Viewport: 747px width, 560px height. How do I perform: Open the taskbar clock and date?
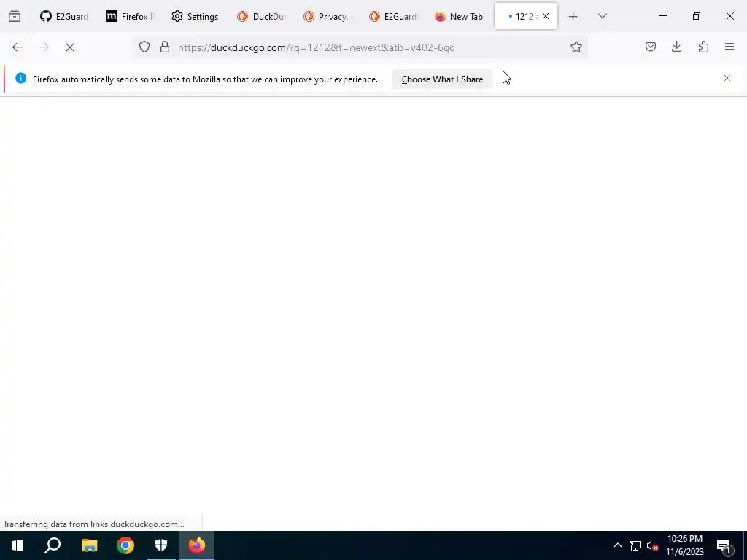[684, 545]
